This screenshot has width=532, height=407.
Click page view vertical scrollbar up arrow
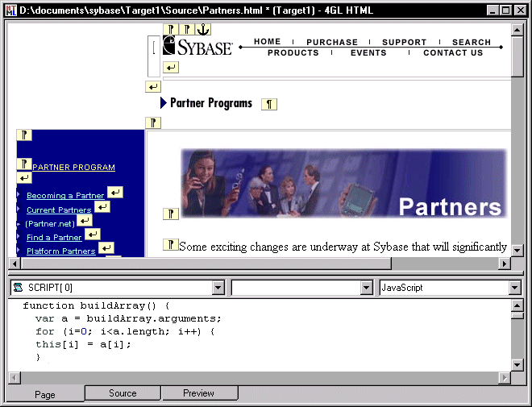517,30
